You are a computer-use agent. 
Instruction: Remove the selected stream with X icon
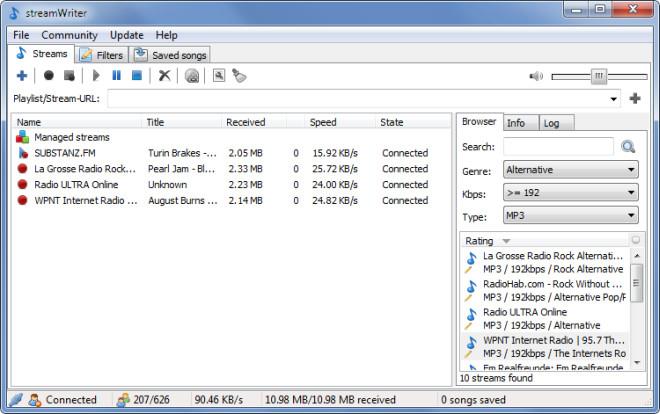tap(164, 76)
